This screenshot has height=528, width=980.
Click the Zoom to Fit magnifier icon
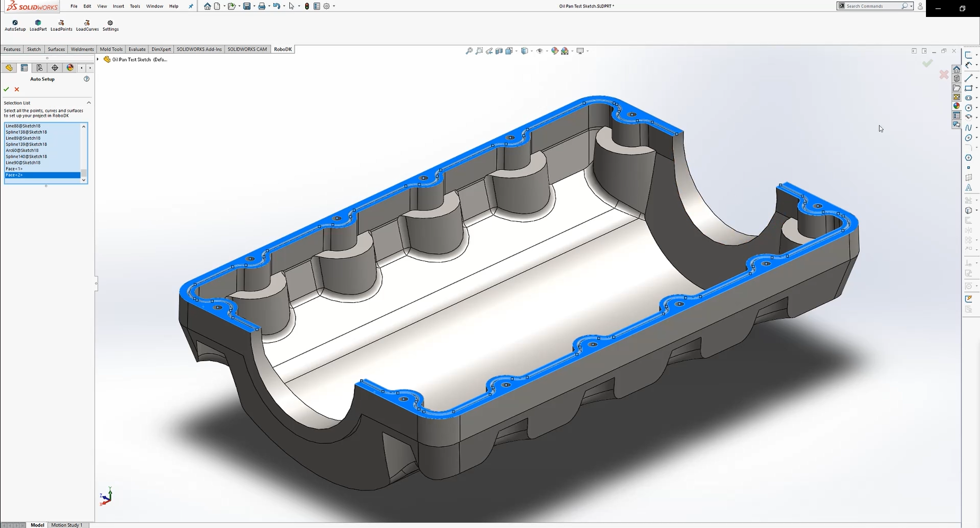click(x=469, y=51)
